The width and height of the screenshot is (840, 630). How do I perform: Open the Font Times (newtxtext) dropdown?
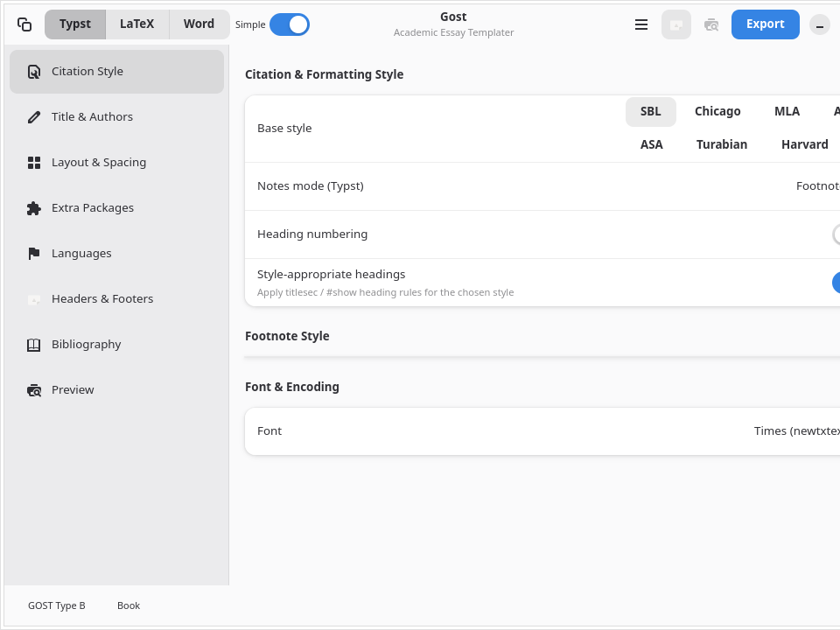coord(796,431)
